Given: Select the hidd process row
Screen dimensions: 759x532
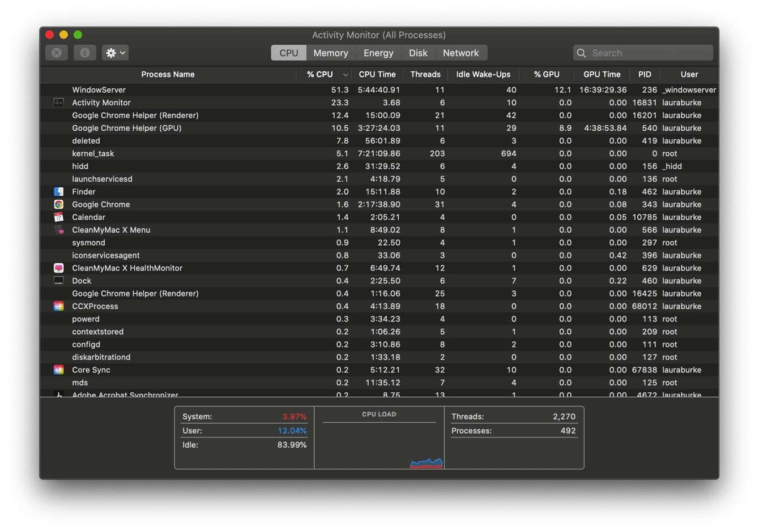Looking at the screenshot, I should coord(379,166).
